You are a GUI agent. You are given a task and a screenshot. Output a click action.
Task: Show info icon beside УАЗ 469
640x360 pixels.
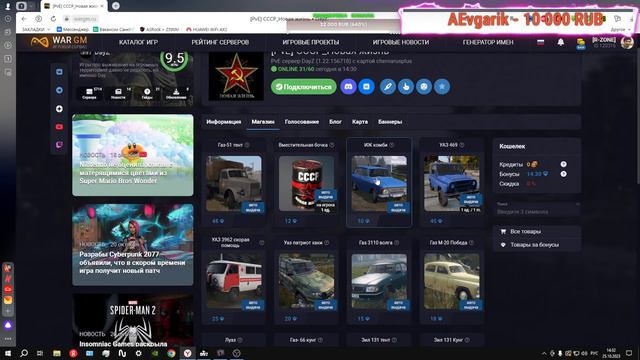462,145
